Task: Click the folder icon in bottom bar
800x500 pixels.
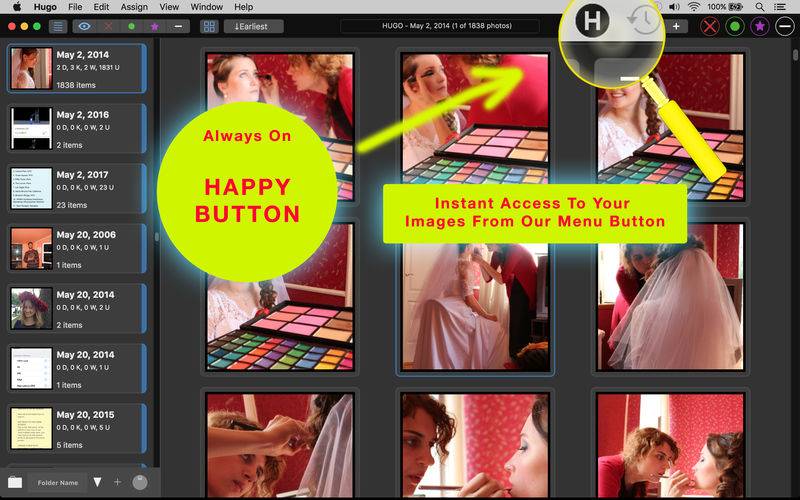Action: pyautogui.click(x=15, y=482)
